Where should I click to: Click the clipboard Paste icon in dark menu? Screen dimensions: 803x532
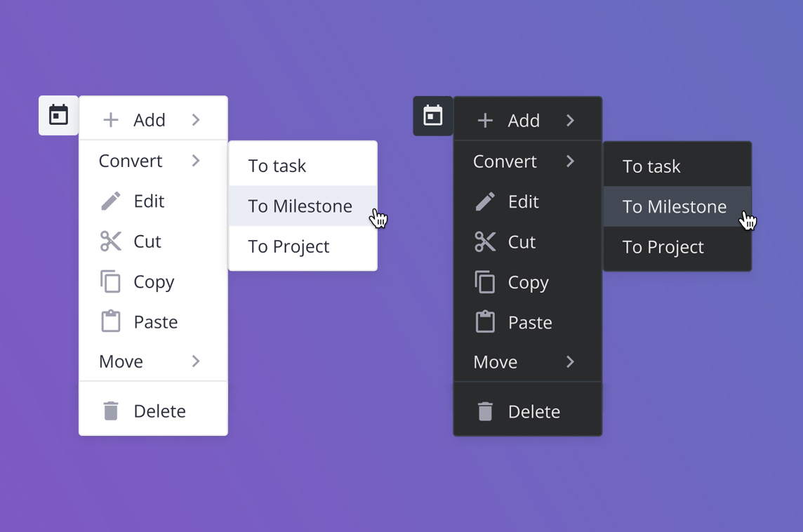(485, 323)
